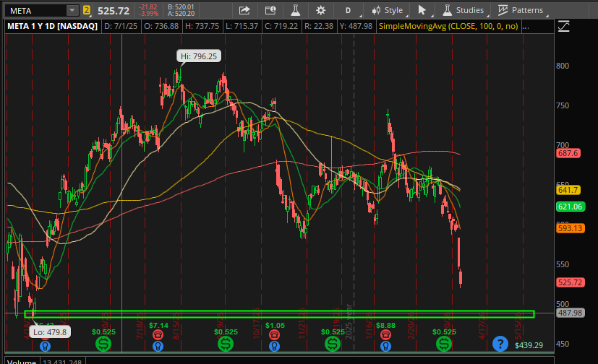
Task: Click the 550 price axis label
Action: [x=563, y=264]
